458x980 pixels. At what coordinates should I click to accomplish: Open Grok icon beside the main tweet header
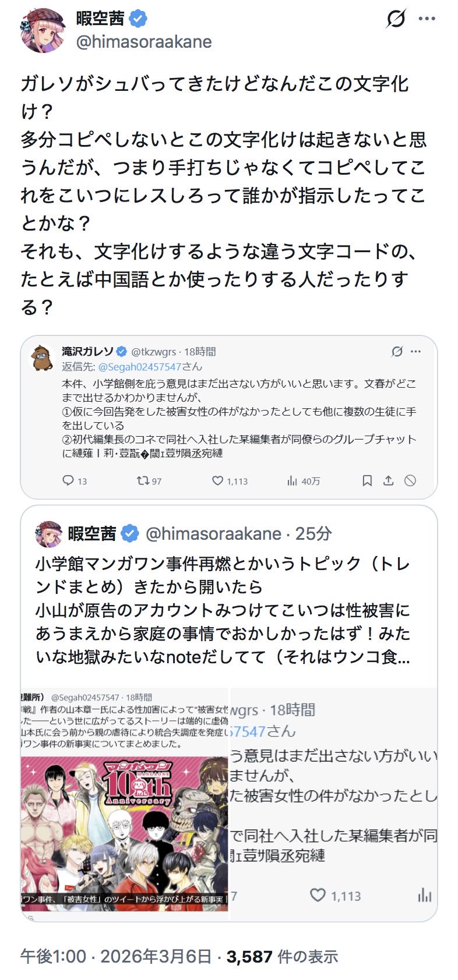396,19
